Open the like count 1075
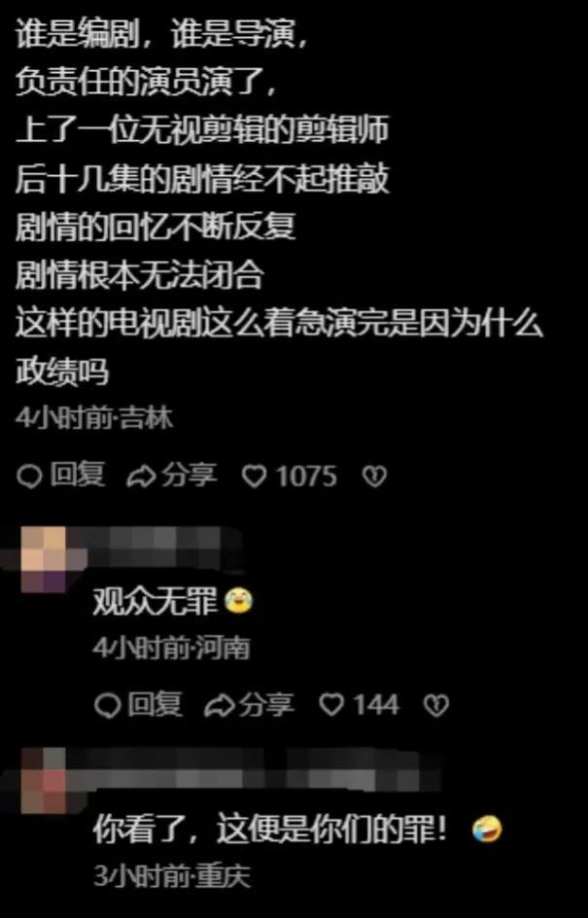The image size is (588, 918). [x=306, y=476]
